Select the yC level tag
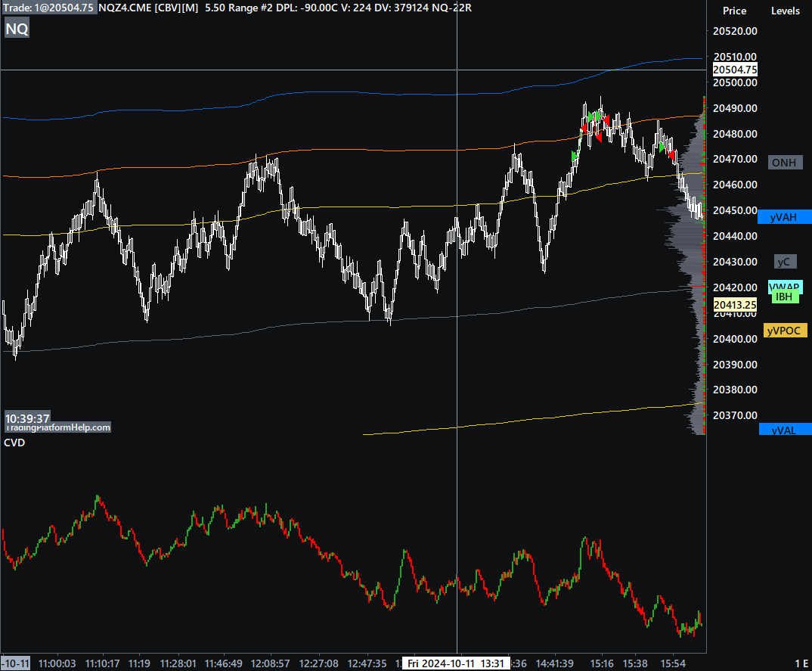 coord(784,262)
